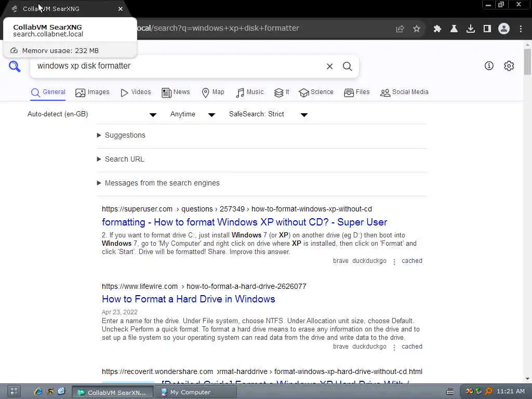The width and height of the screenshot is (532, 399).
Task: Open the info about page icon
Action: pos(489,66)
